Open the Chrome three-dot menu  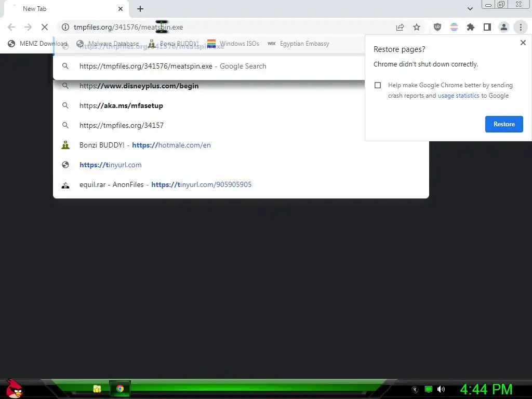pos(521,27)
